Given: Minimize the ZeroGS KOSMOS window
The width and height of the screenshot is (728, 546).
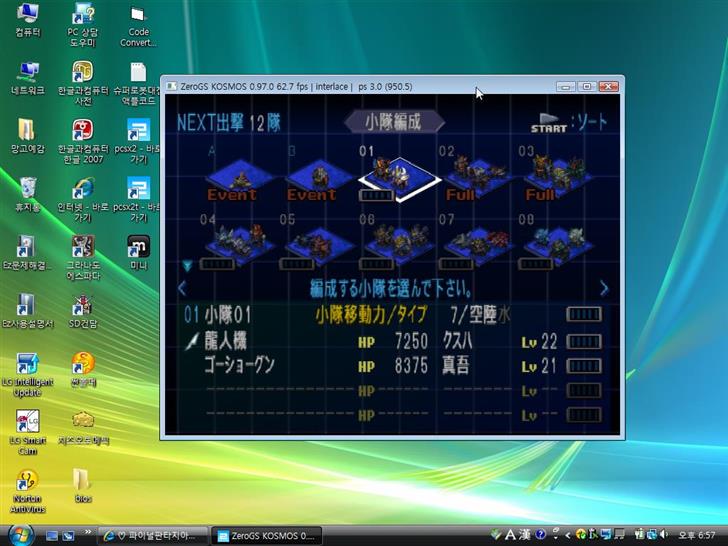Looking at the screenshot, I should (x=566, y=87).
